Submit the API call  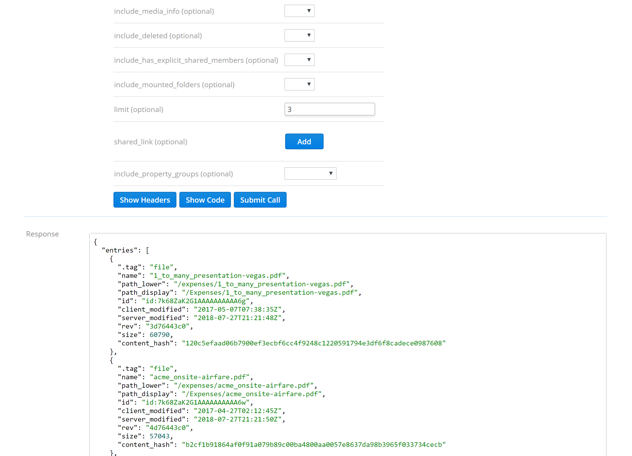(x=260, y=200)
